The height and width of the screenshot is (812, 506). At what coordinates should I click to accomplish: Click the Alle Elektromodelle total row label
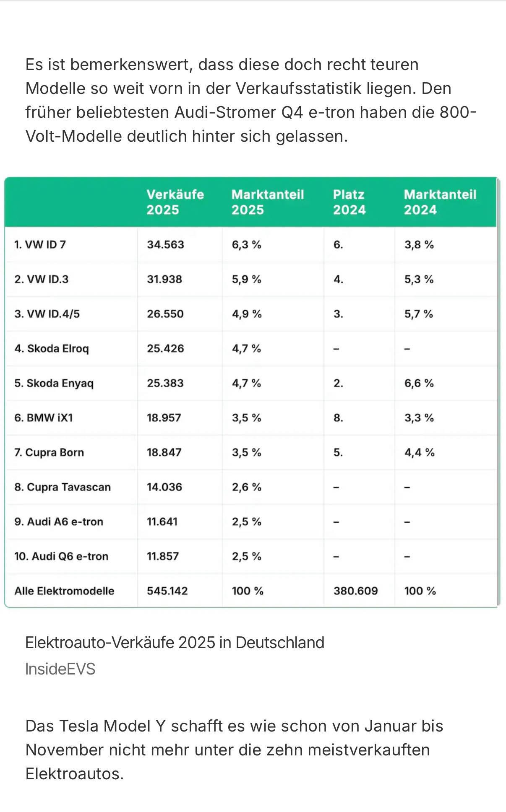(64, 591)
